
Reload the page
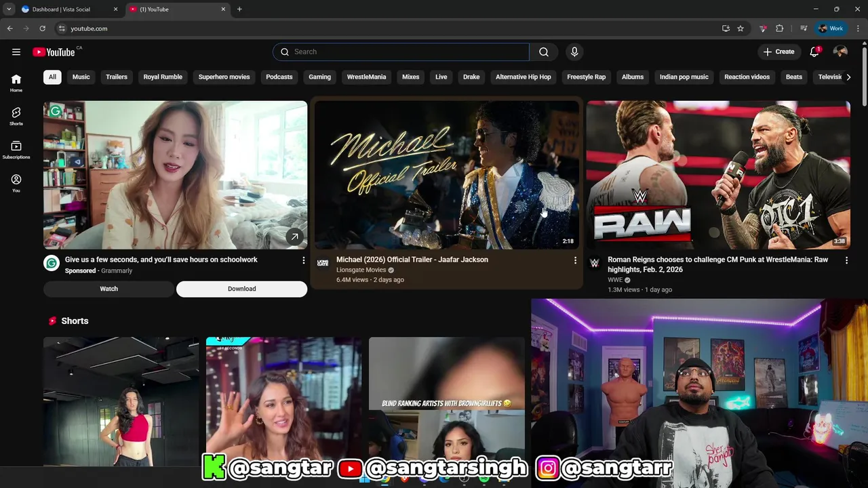[42, 28]
